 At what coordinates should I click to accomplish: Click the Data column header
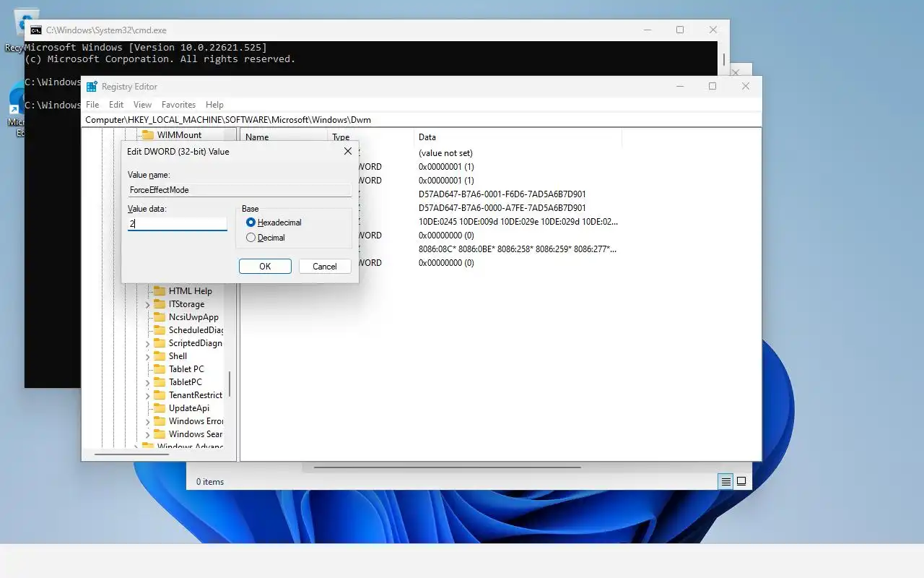tap(518, 137)
